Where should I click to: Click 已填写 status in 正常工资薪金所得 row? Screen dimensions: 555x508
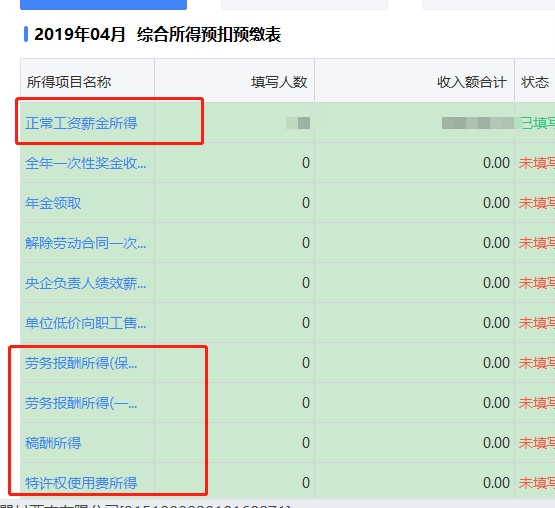(x=537, y=123)
